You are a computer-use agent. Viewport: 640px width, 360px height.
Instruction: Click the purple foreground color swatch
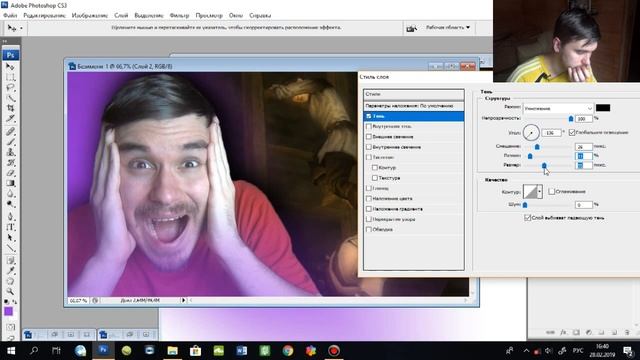point(9,311)
